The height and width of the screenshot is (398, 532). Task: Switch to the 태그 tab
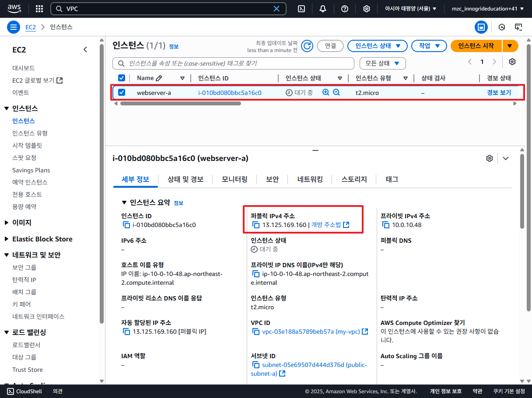click(392, 179)
